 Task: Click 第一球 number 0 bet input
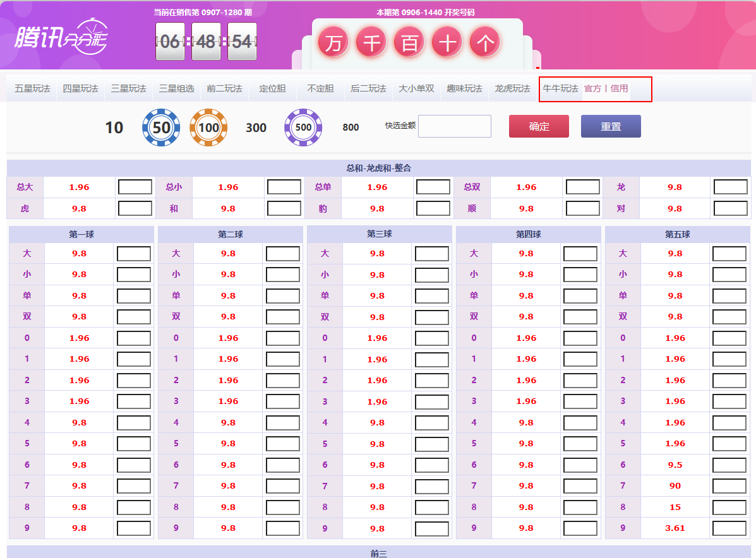(x=133, y=338)
